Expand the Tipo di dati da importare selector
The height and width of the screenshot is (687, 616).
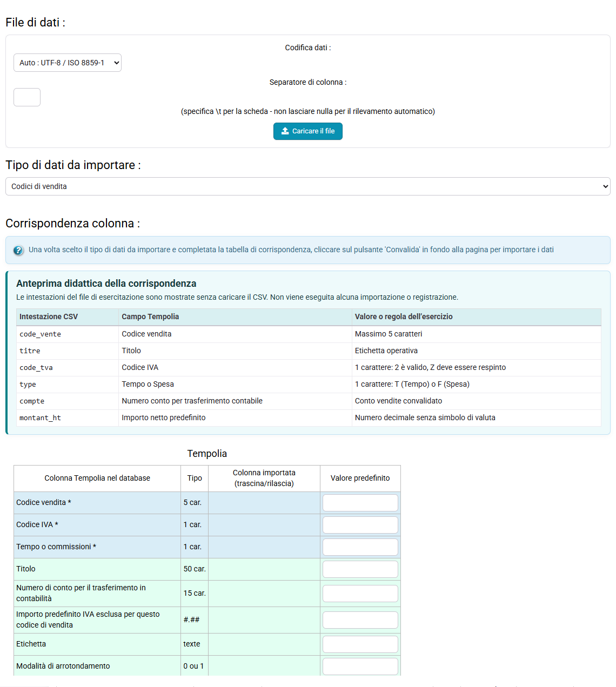point(308,186)
